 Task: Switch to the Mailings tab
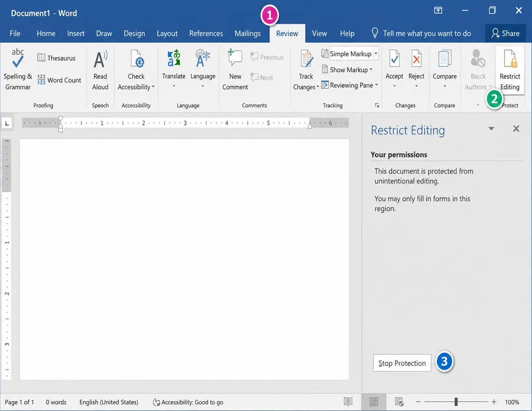tap(248, 33)
